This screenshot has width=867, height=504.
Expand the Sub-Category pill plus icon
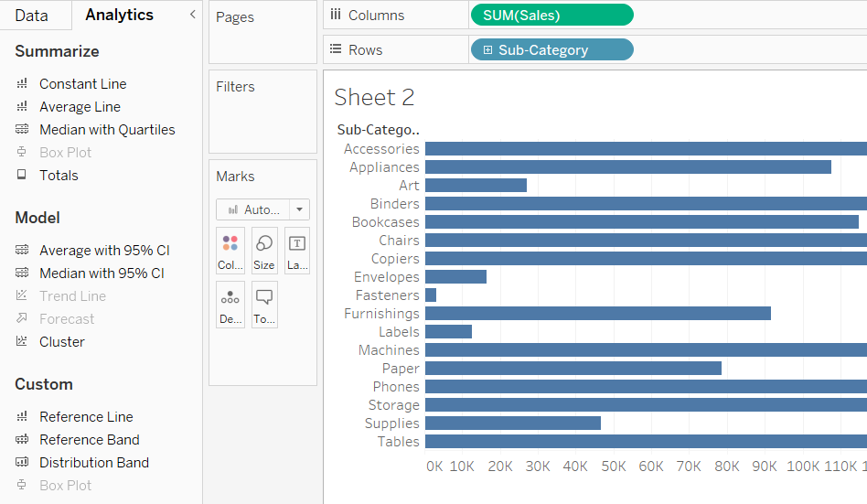[488, 50]
